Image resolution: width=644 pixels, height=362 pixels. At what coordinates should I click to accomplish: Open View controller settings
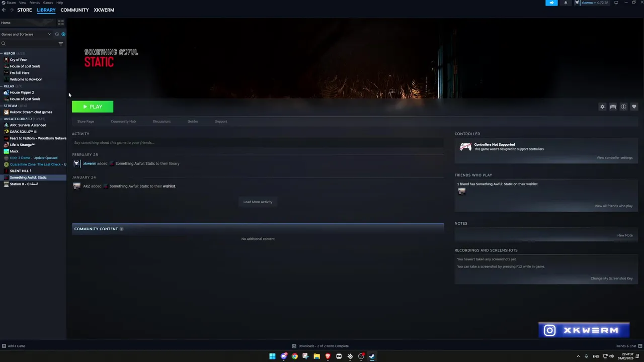click(x=614, y=158)
